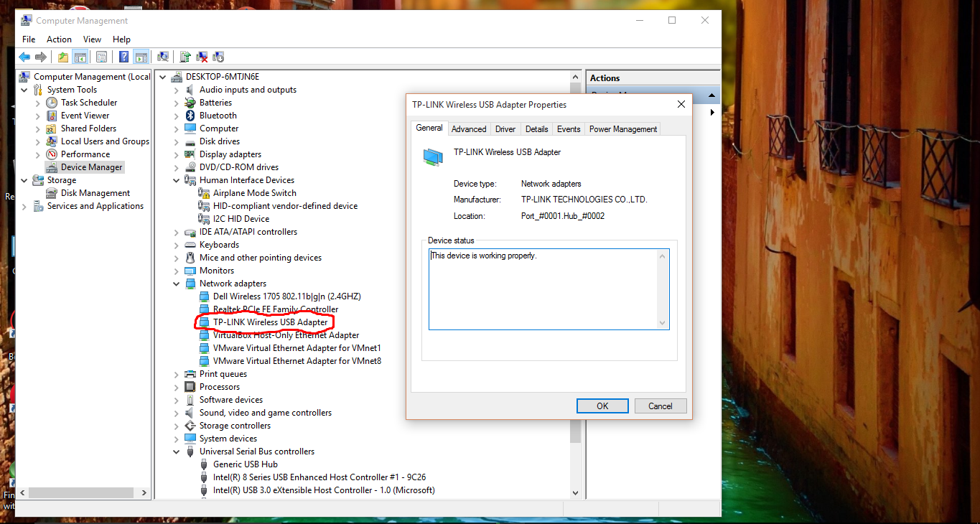
Task: Collapse the DESKTOP-6MTJN6E root node
Action: coord(163,77)
